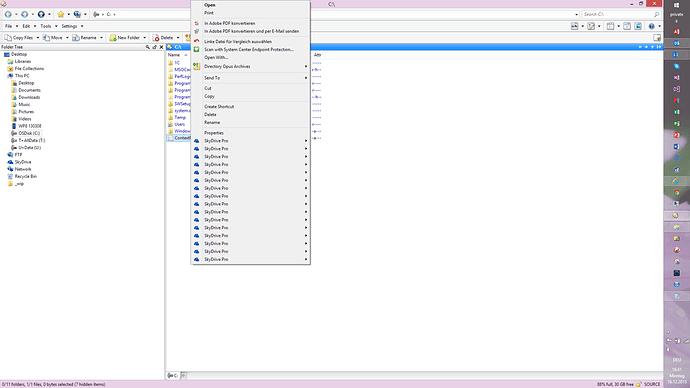The height and width of the screenshot is (388, 690).
Task: Choose Copy in the context menu
Action: pos(250,96)
